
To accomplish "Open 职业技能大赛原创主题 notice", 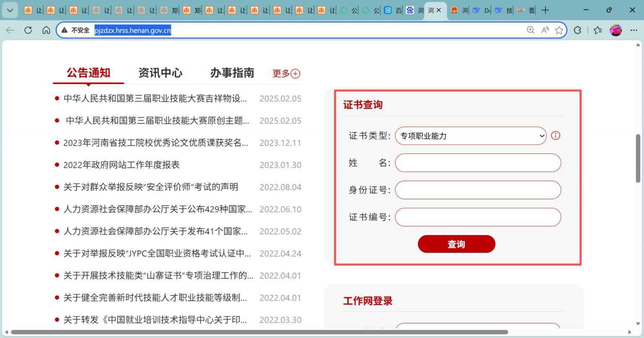I will point(157,121).
